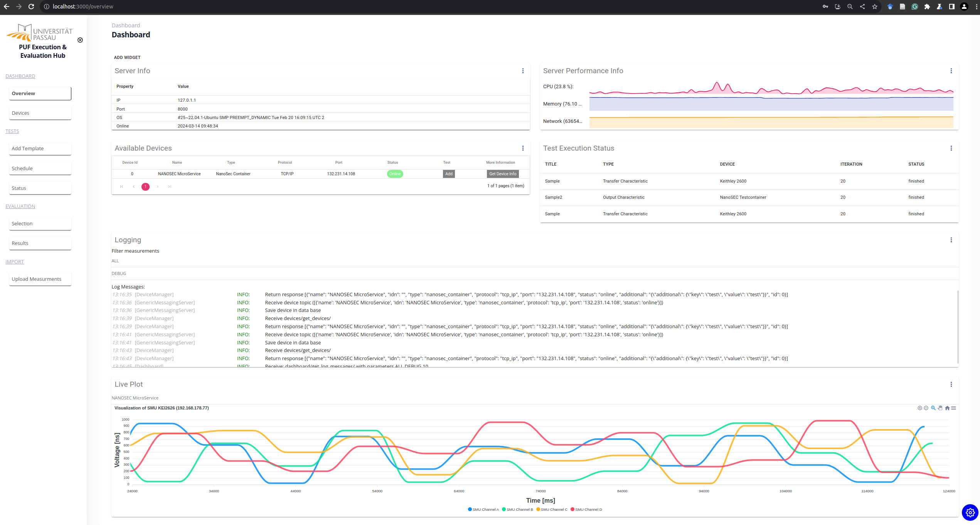Collapse the sidebar with circled X icon

[80, 40]
